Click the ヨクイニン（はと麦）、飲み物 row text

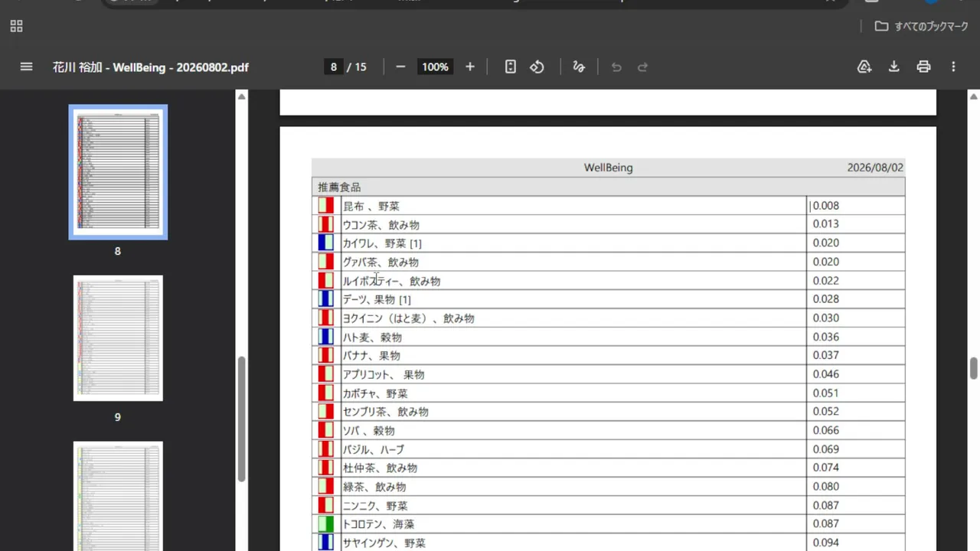(x=408, y=318)
